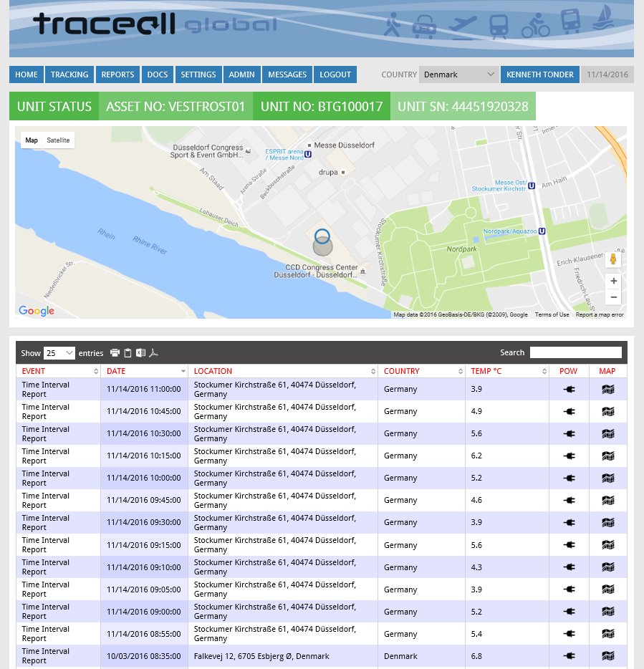Zoom out the map with minus button

tap(613, 297)
